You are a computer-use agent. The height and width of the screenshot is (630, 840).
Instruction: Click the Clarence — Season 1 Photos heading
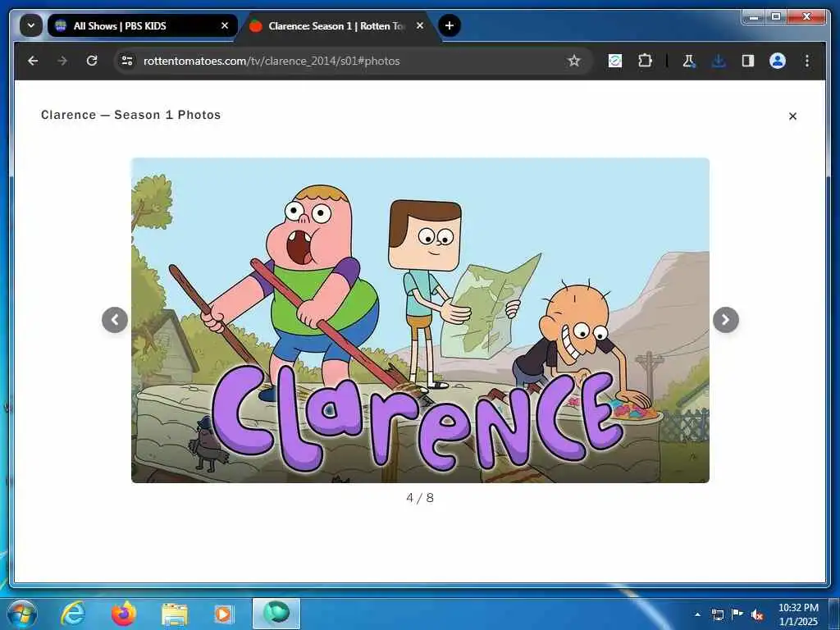[130, 115]
